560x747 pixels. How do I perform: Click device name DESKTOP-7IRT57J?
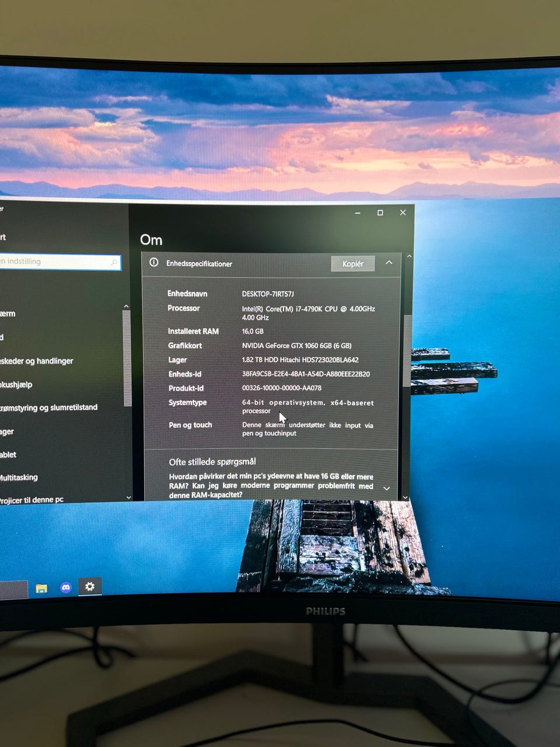268,294
